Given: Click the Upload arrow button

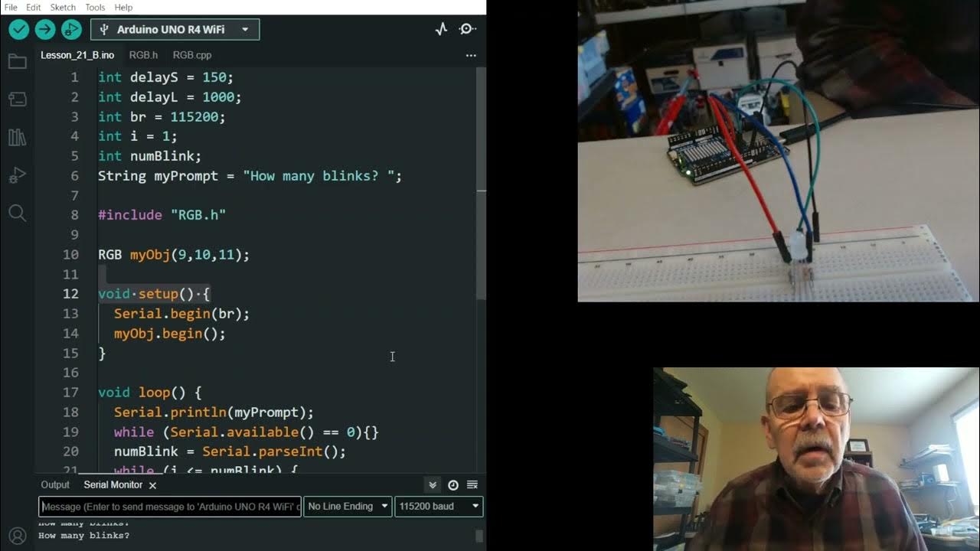Looking at the screenshot, I should tap(45, 29).
